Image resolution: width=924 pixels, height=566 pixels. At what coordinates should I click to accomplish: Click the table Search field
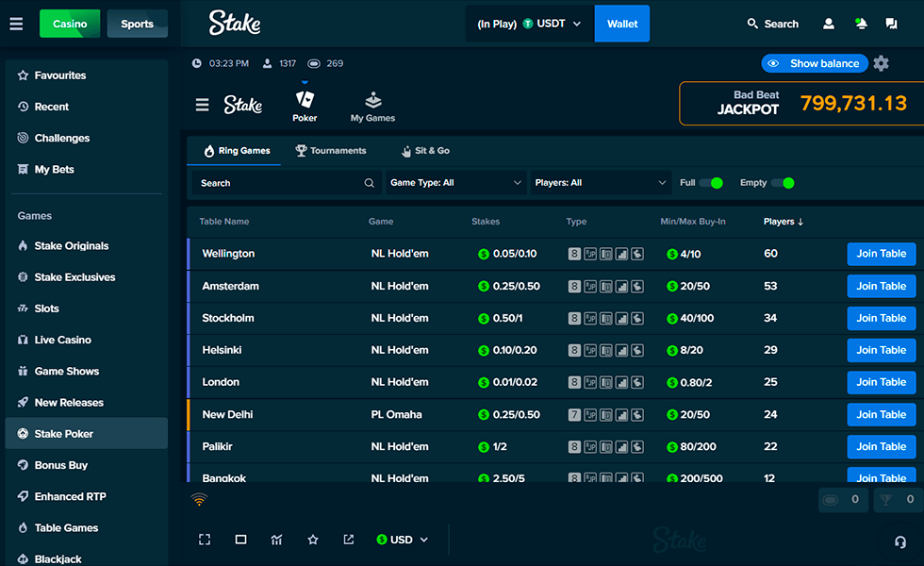(x=287, y=183)
